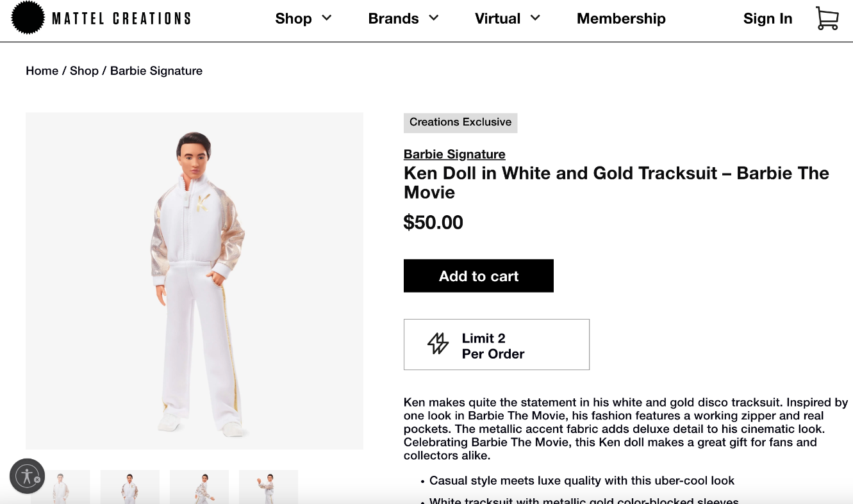Click the main Ken doll product image

194,280
